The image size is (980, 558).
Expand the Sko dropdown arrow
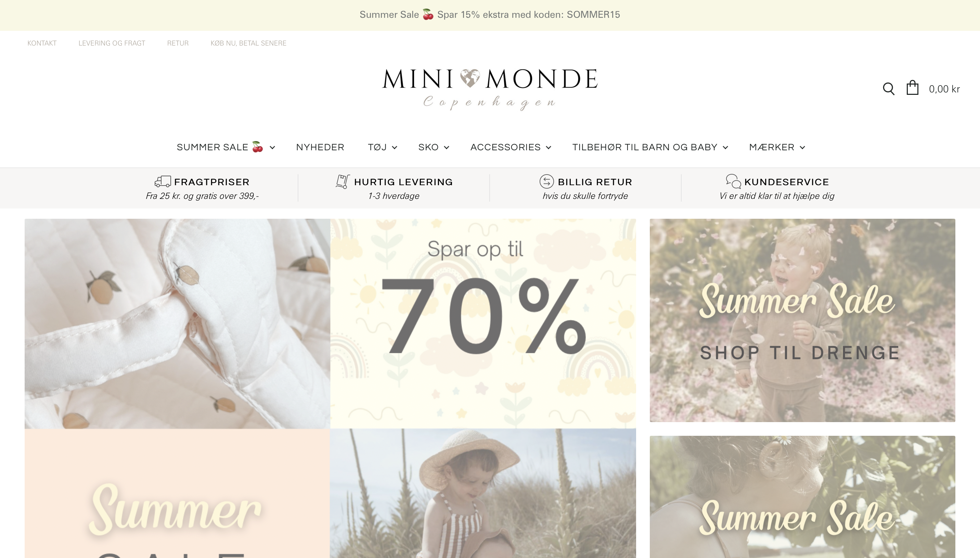pos(446,148)
